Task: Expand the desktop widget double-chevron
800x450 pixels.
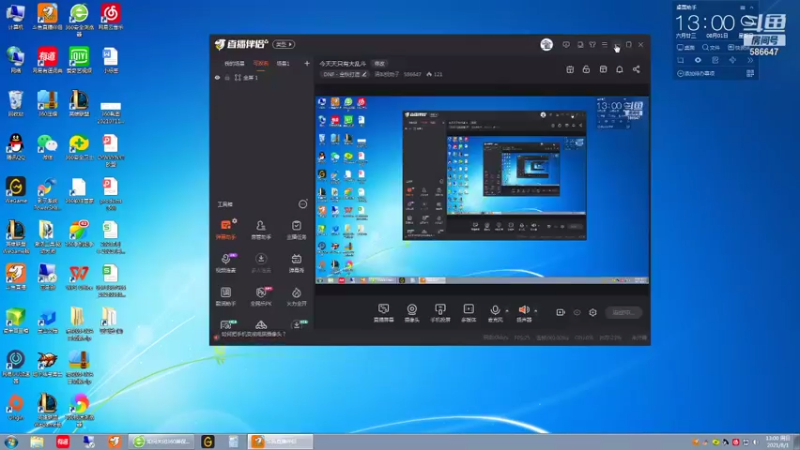Action: tap(750, 60)
